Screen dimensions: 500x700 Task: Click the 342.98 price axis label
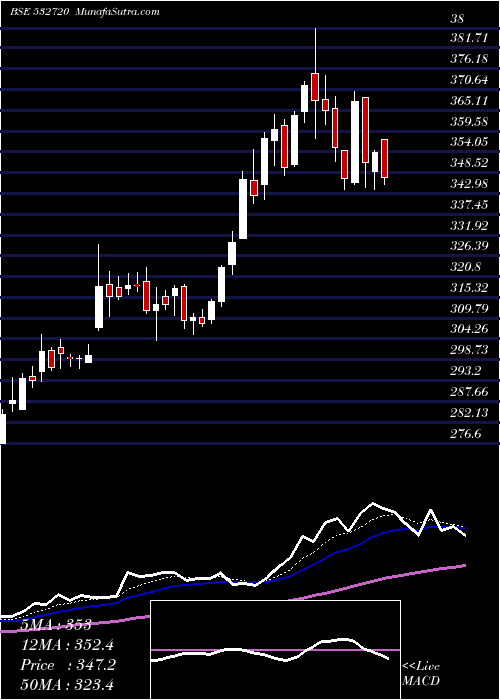(x=469, y=184)
